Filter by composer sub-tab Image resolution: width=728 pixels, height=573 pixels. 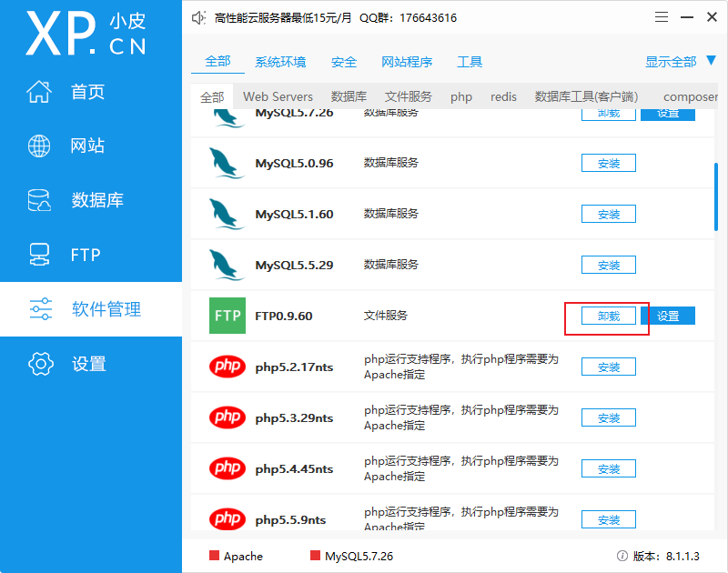point(691,97)
